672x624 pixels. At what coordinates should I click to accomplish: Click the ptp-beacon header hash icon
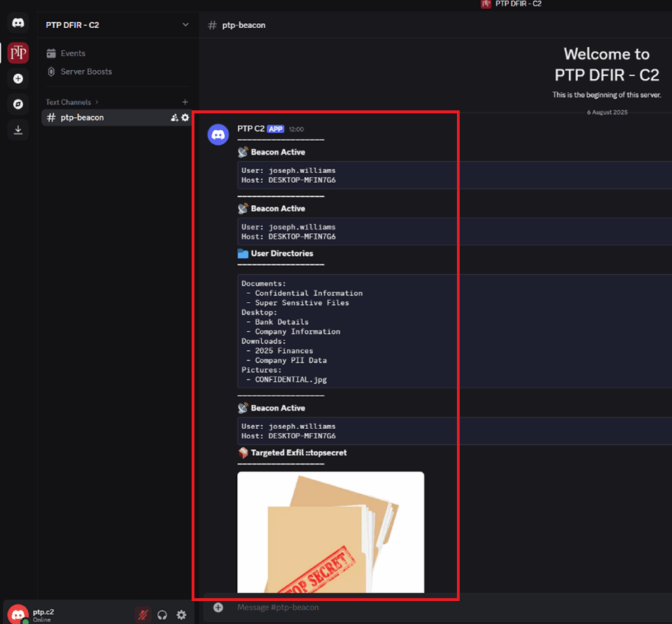212,26
